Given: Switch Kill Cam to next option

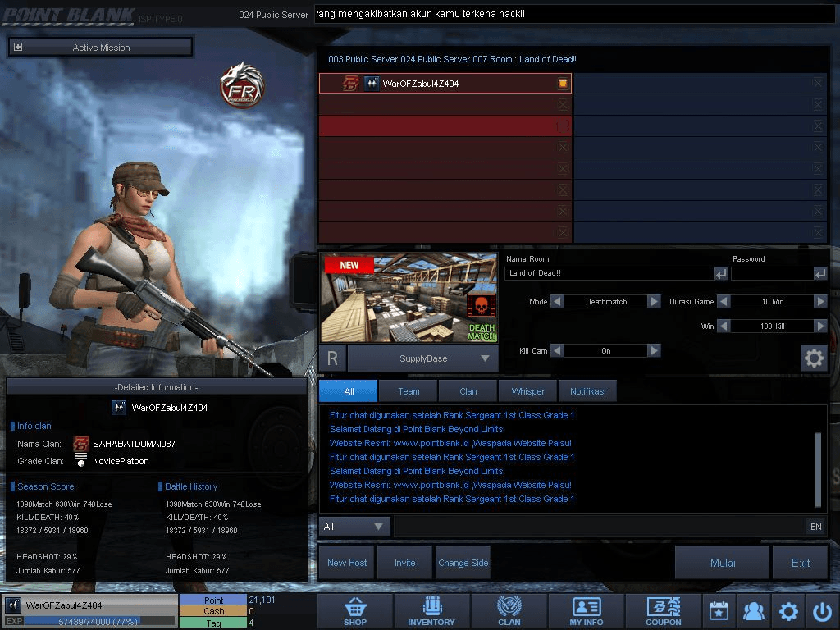Looking at the screenshot, I should (654, 351).
